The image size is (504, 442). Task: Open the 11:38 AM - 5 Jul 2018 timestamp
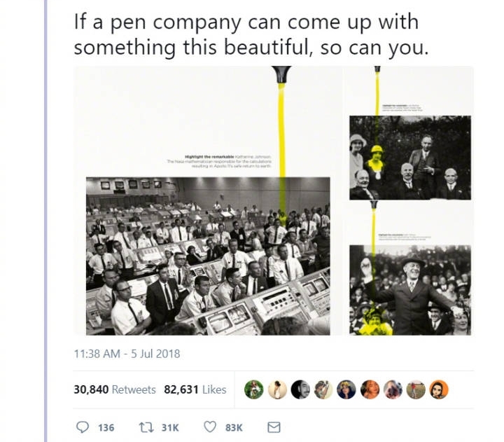coord(127,354)
